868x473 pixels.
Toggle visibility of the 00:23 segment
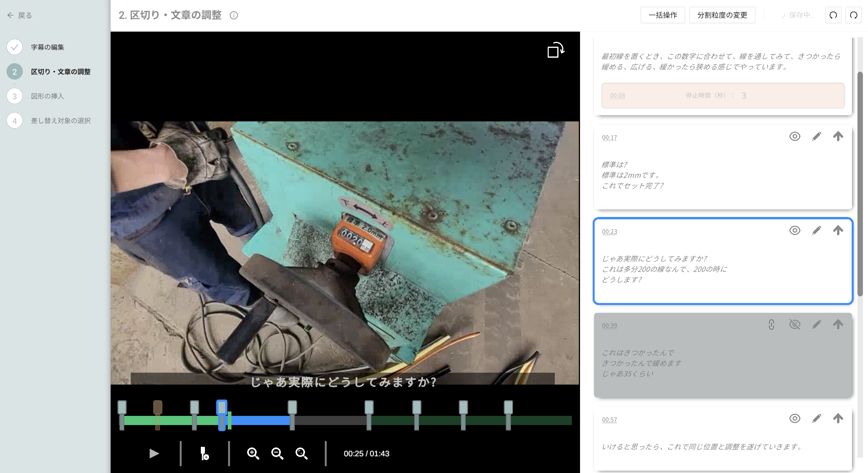tap(795, 231)
